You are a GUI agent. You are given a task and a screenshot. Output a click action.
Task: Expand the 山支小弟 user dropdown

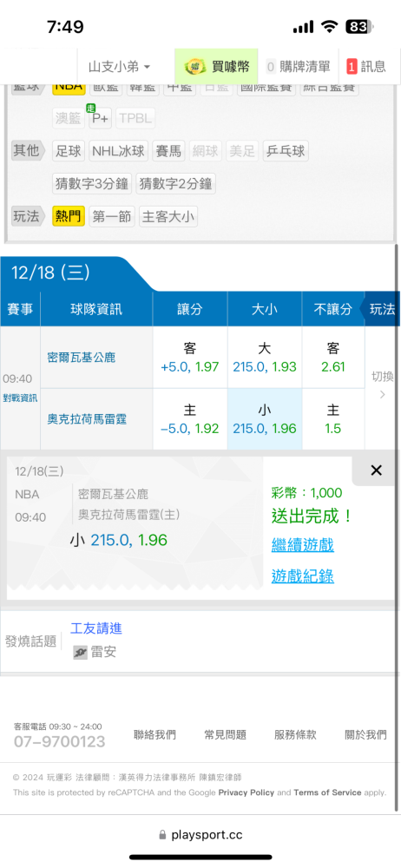tap(119, 67)
